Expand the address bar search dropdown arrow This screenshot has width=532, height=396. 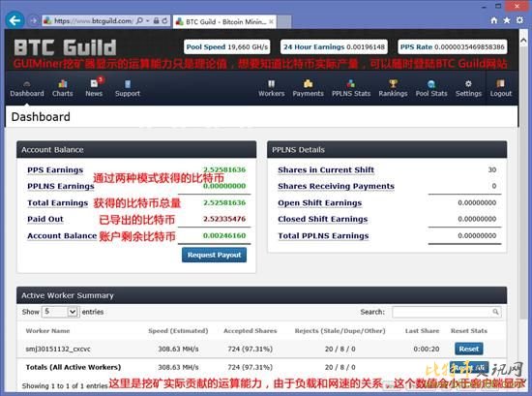[148, 20]
